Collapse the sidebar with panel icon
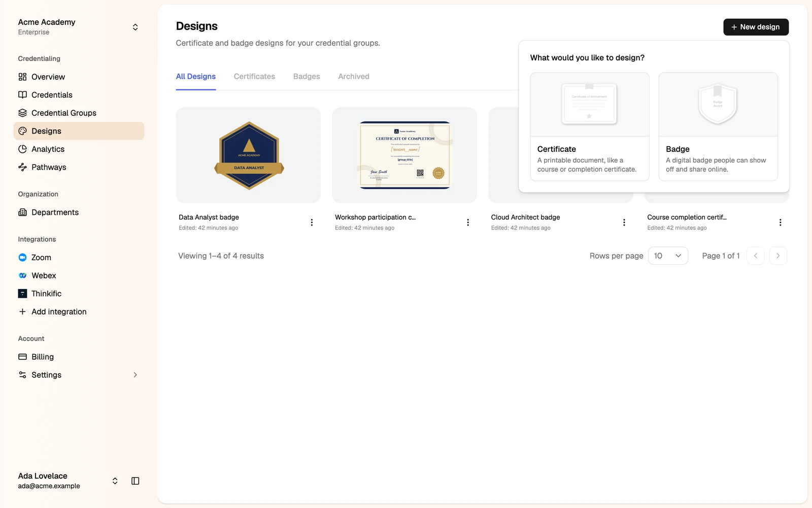Screen dimensions: 812x508 (x=136, y=481)
